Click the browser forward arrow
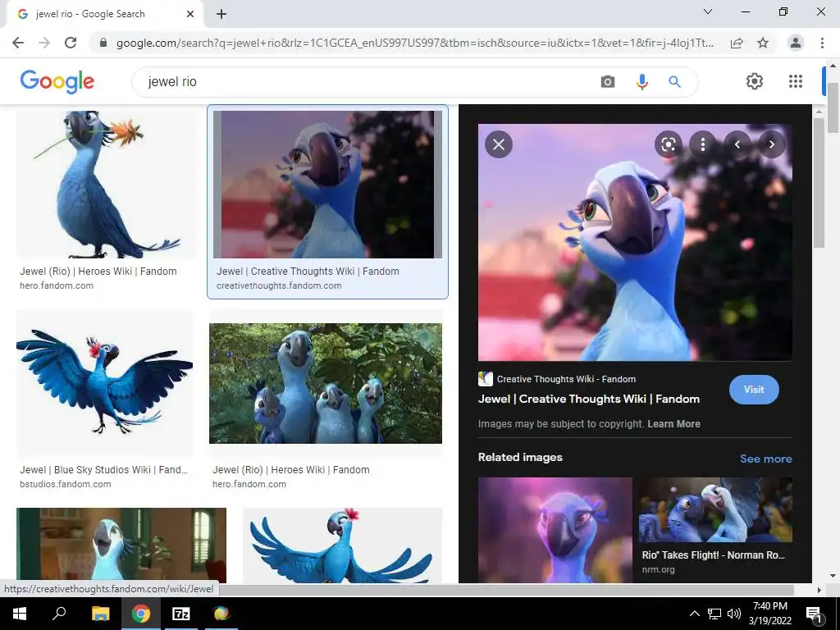Image resolution: width=840 pixels, height=630 pixels. point(44,43)
